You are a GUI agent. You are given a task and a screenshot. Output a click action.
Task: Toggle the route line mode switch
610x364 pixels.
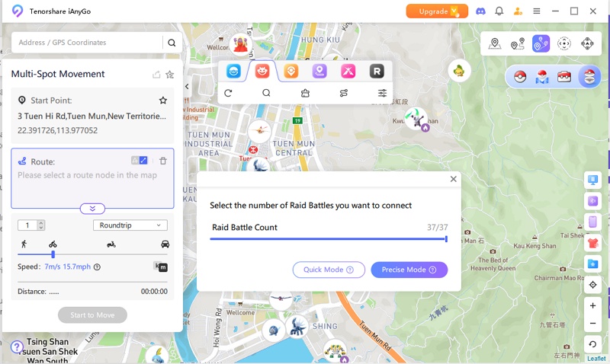coord(140,161)
